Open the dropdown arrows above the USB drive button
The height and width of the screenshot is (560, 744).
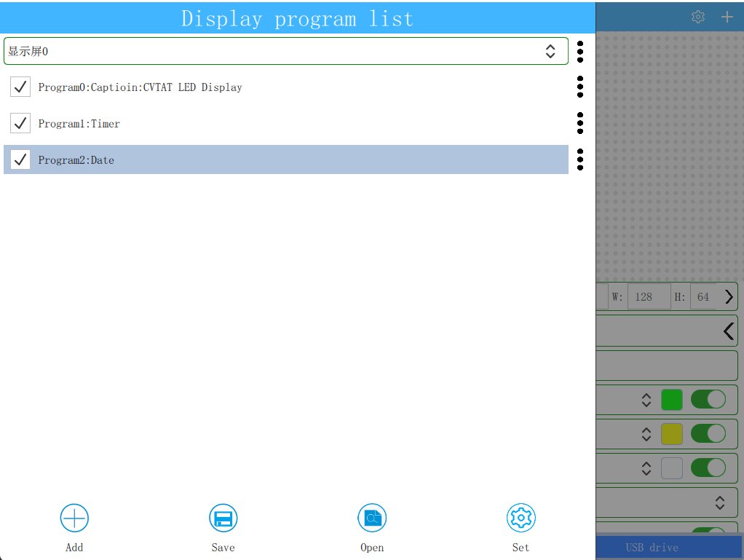[x=720, y=502]
